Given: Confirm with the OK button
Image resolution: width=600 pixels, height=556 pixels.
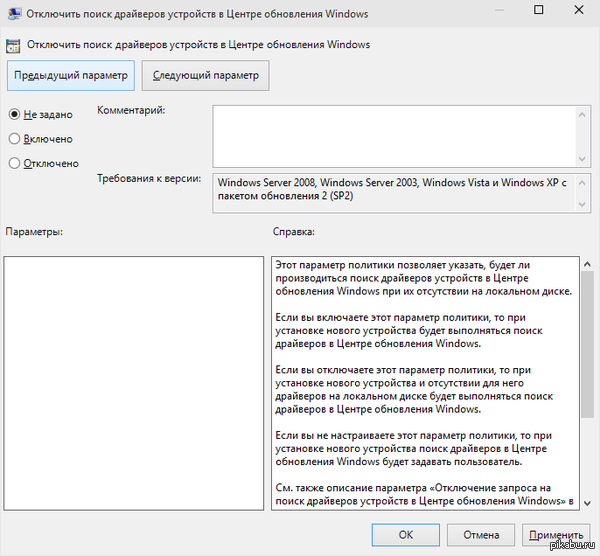Looking at the screenshot, I should click(x=406, y=535).
